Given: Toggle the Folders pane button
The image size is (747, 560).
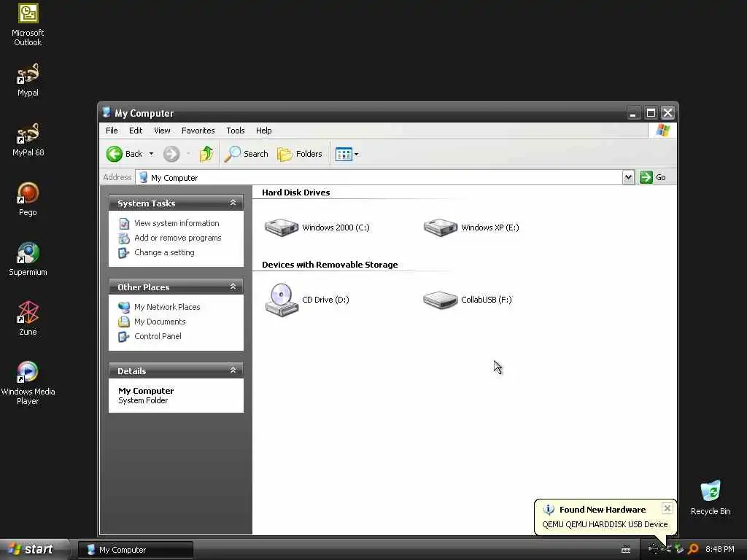Looking at the screenshot, I should (x=300, y=154).
